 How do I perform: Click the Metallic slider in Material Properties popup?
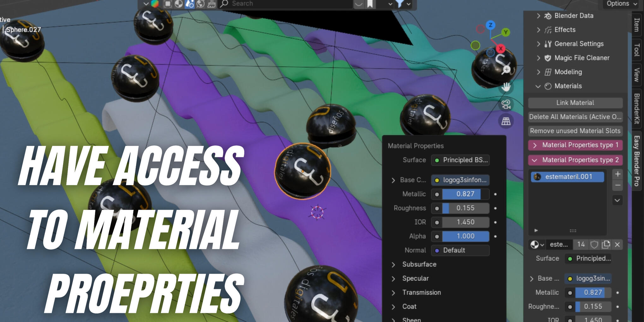pyautogui.click(x=465, y=194)
